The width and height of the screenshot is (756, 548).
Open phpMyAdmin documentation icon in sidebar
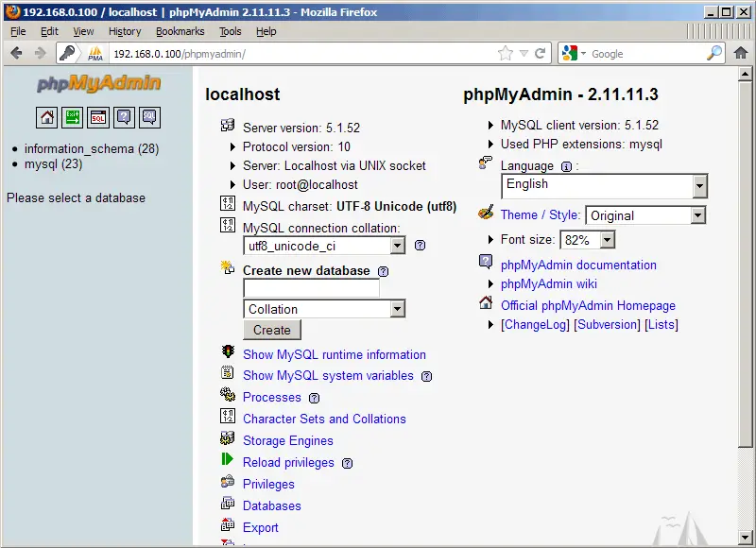point(124,117)
